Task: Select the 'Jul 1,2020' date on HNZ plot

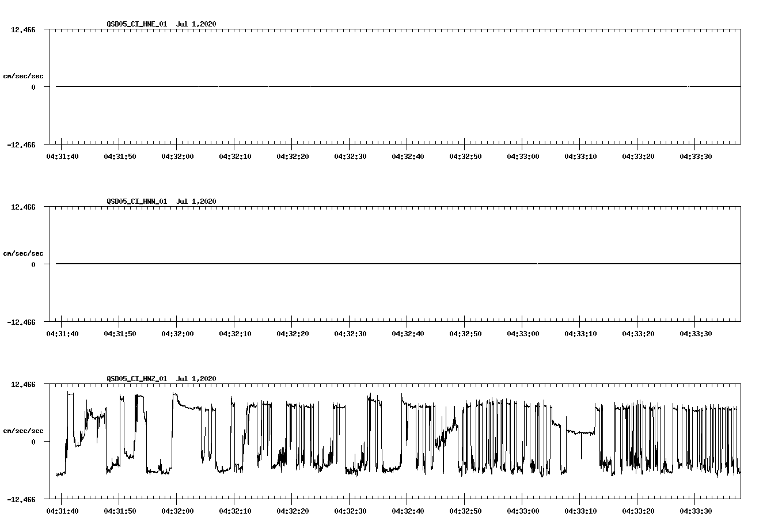Action: [196, 379]
